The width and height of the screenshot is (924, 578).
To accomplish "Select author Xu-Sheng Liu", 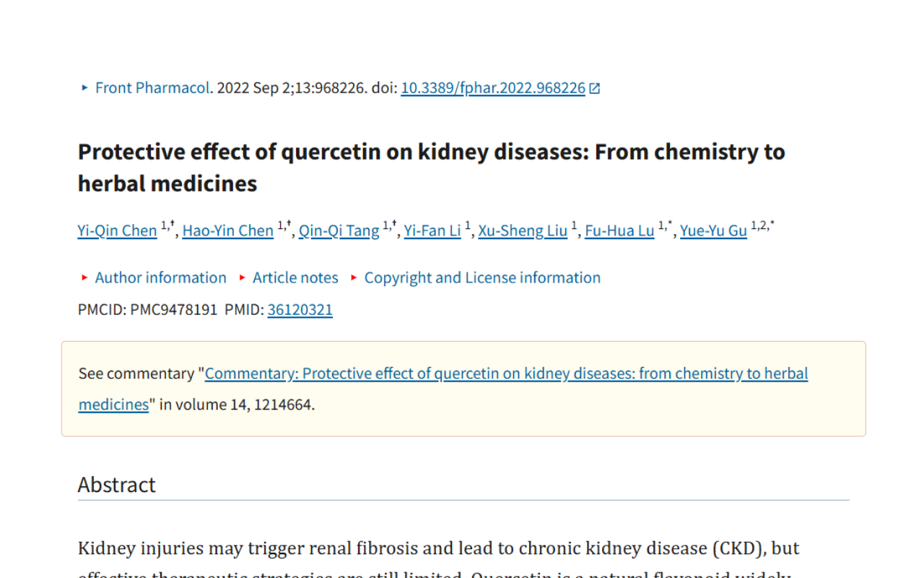I will pyautogui.click(x=522, y=230).
